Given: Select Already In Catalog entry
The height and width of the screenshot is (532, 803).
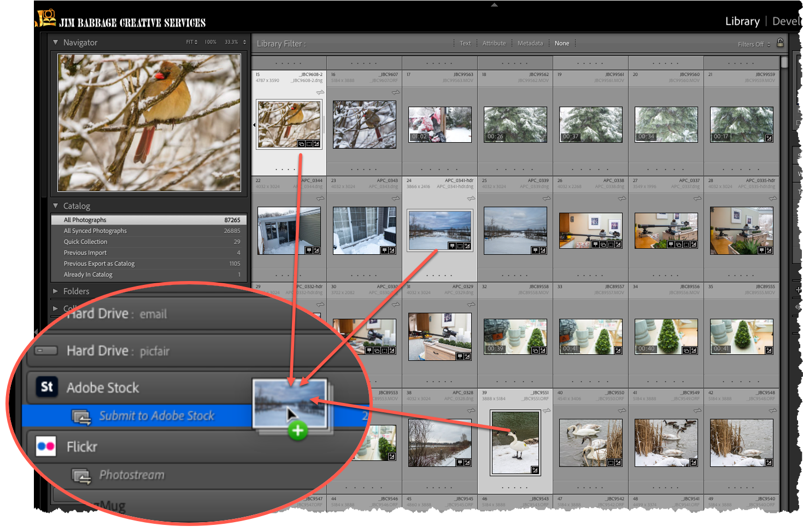Looking at the screenshot, I should [149, 274].
